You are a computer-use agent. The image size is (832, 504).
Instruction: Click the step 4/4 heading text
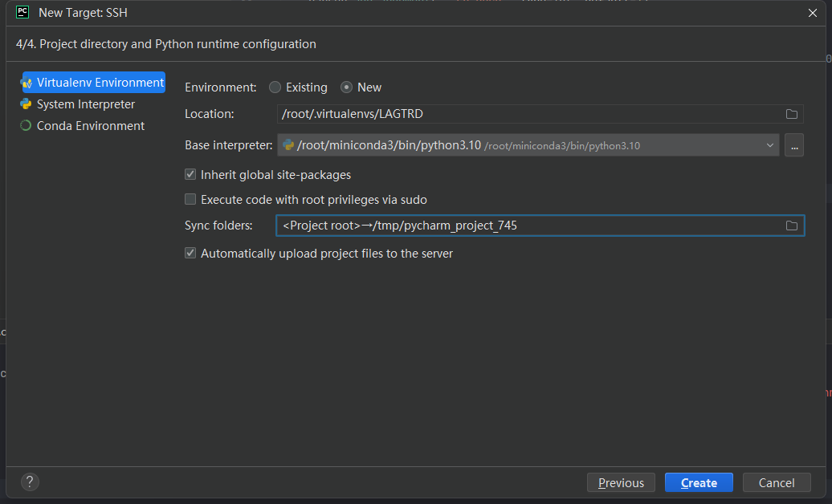(x=166, y=44)
